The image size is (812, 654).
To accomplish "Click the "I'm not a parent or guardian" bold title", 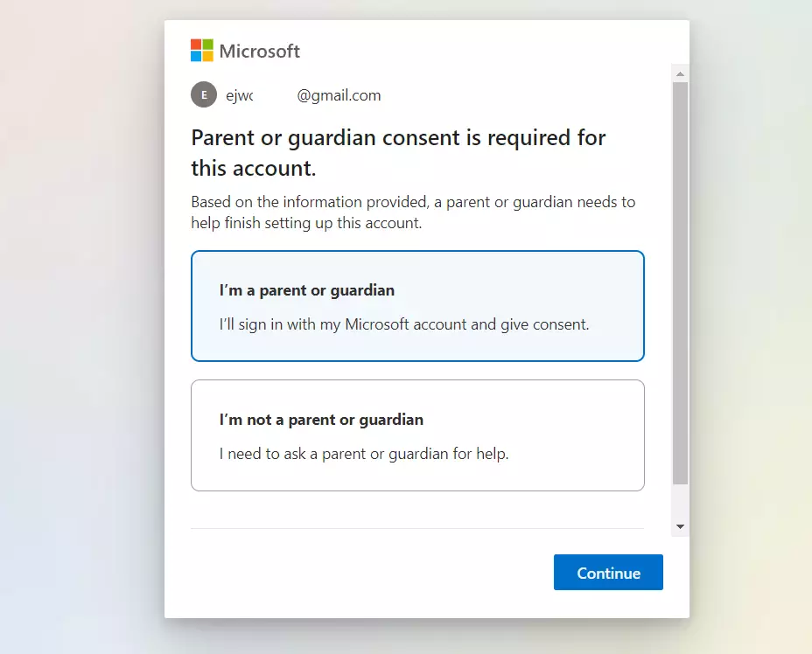I will click(x=321, y=420).
